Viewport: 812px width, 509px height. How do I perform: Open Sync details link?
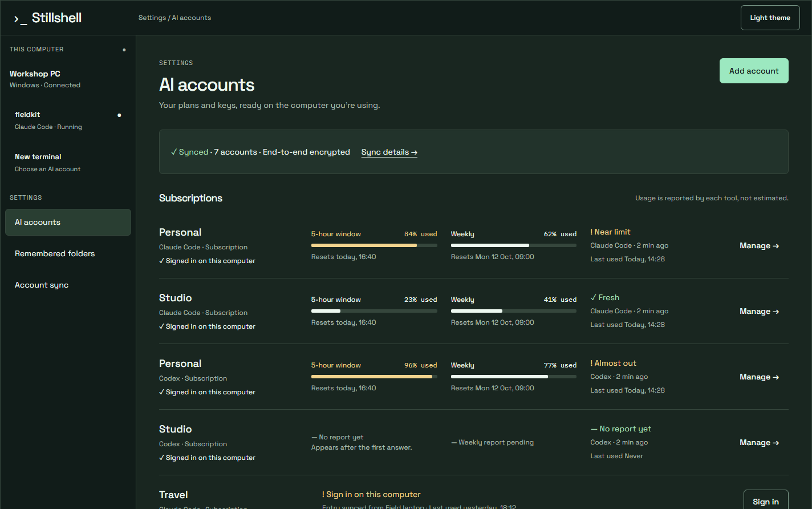click(389, 152)
